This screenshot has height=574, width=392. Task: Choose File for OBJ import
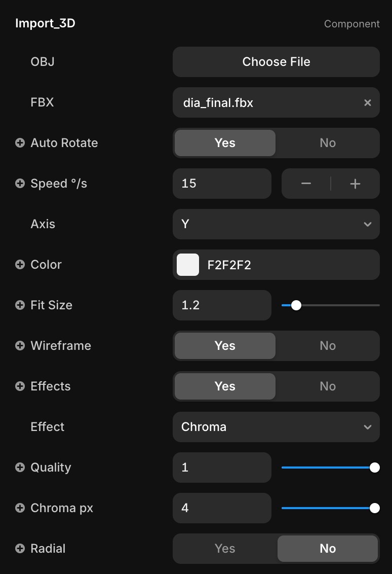coord(276,62)
